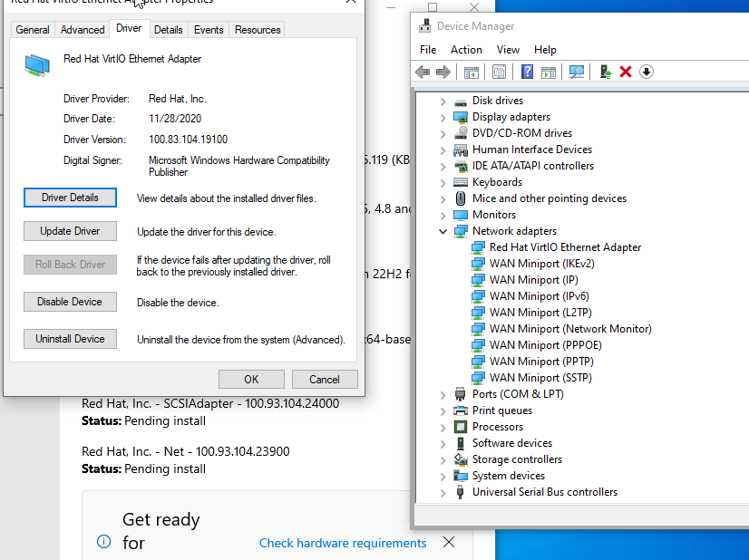
Task: Collapse the Network adapters node
Action: click(x=443, y=232)
